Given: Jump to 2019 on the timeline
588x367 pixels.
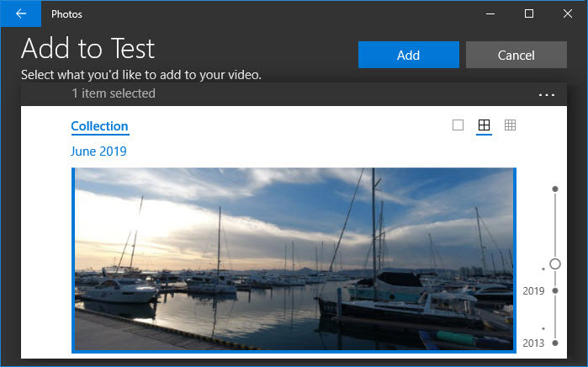Looking at the screenshot, I should coord(534,291).
